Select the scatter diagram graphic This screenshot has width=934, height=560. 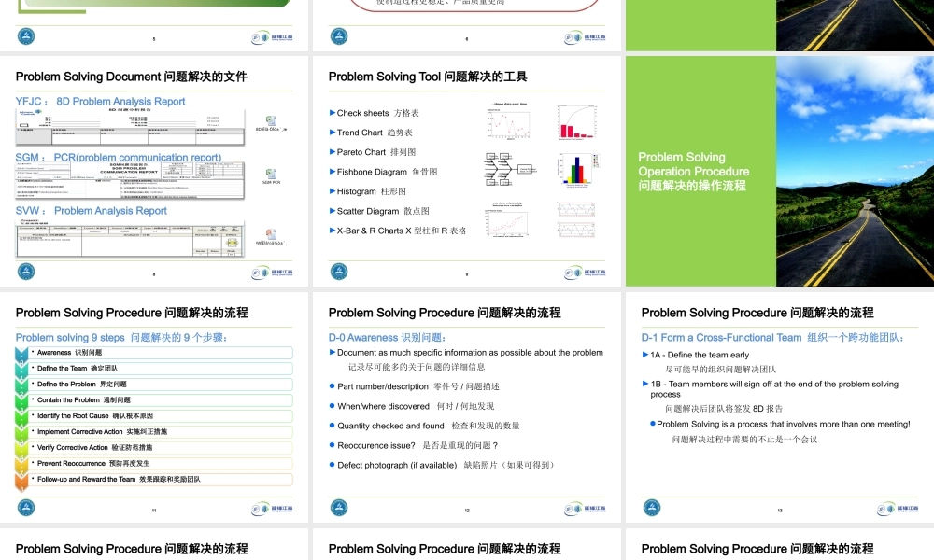(507, 220)
